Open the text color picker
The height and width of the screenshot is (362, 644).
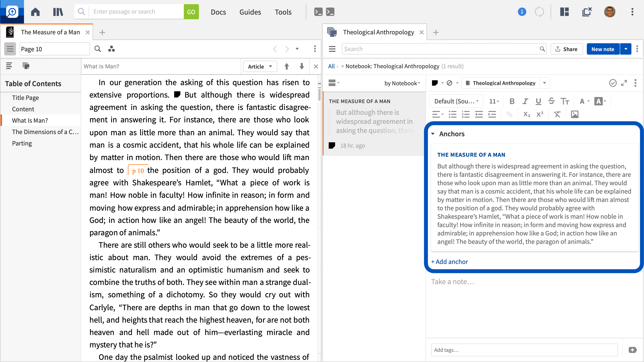tap(584, 101)
